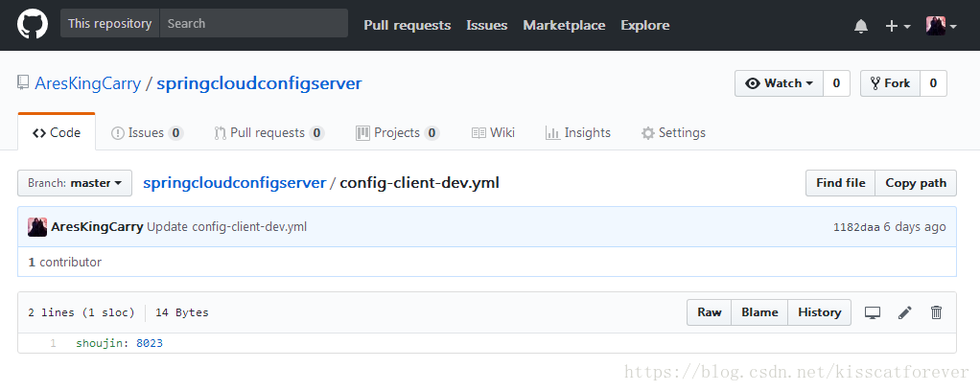
Task: Open file History
Action: pyautogui.click(x=819, y=312)
